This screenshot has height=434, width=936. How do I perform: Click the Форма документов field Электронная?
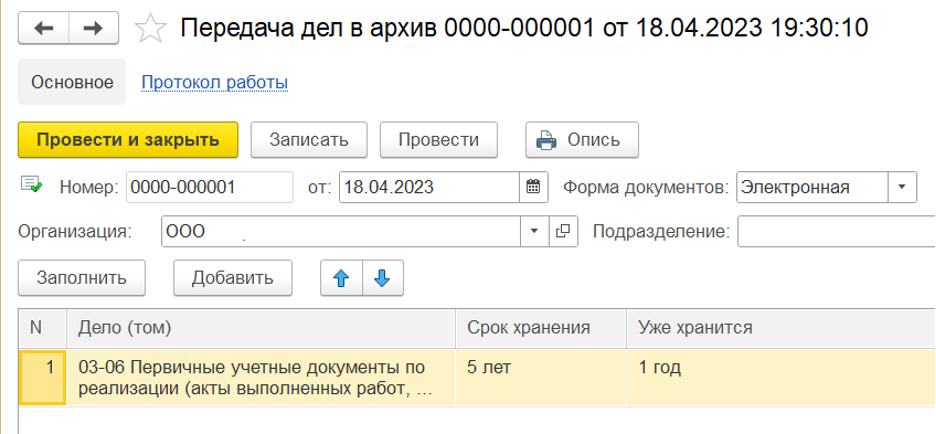tap(812, 187)
